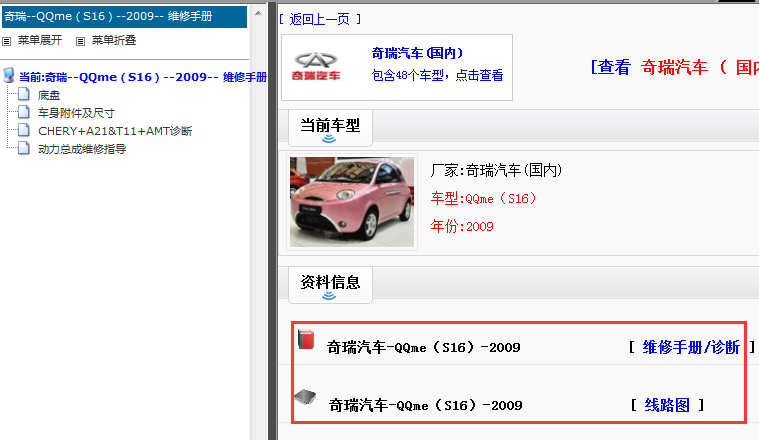Click the red book icon for 维修手册
Screen dimensions: 759x440
coord(306,339)
